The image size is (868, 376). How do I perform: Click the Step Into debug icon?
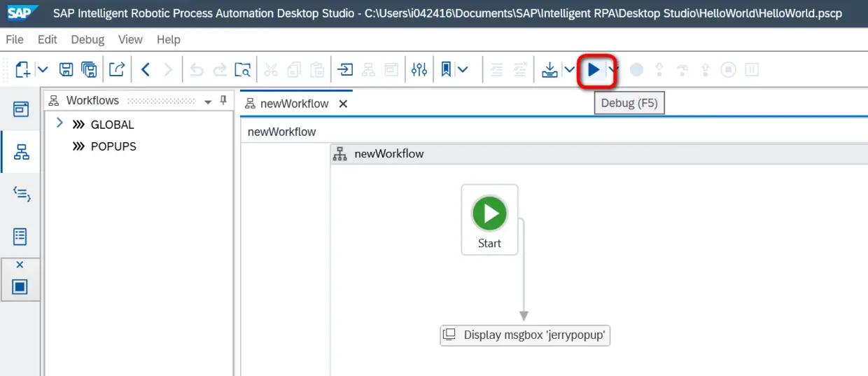pos(659,69)
